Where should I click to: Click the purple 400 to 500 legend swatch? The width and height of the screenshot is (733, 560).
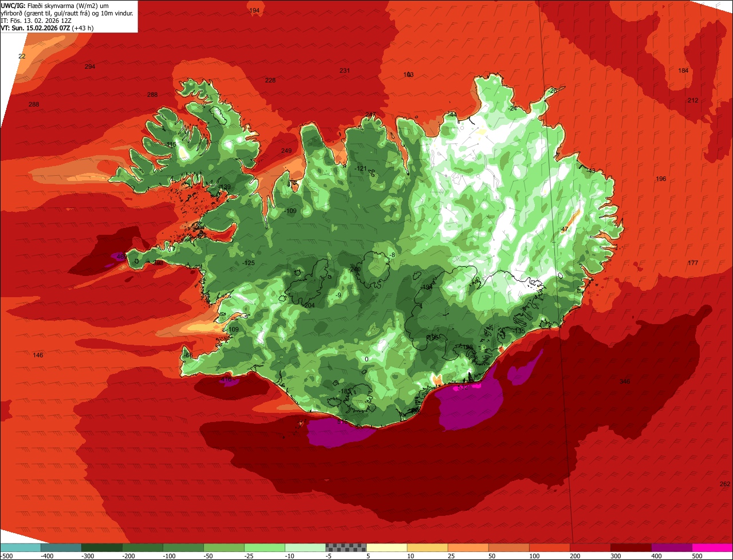point(671,547)
